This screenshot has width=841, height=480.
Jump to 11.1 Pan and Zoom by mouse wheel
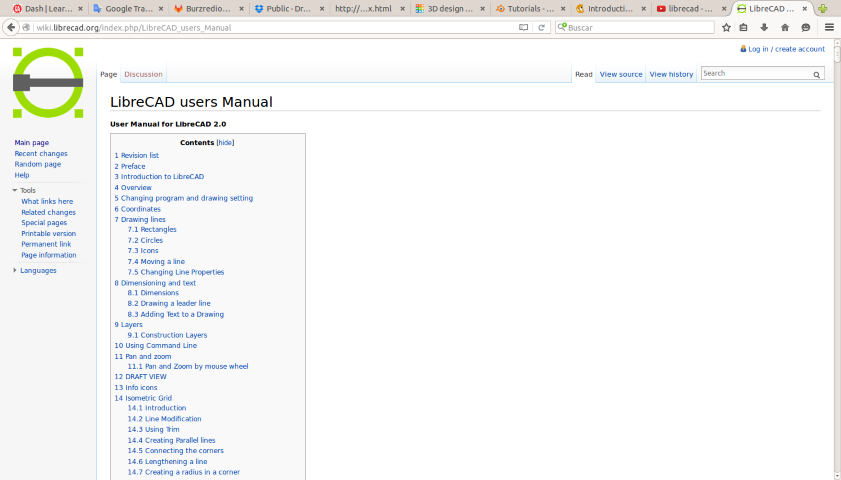pos(188,366)
